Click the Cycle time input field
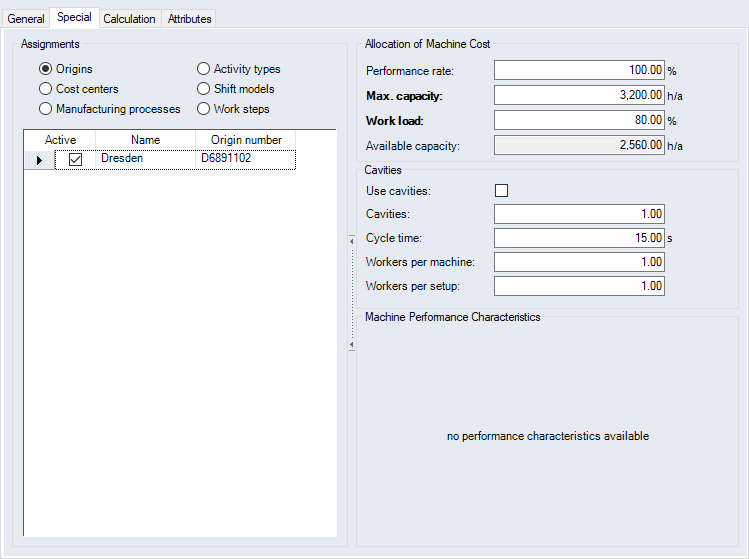The height and width of the screenshot is (559, 749). coord(579,238)
